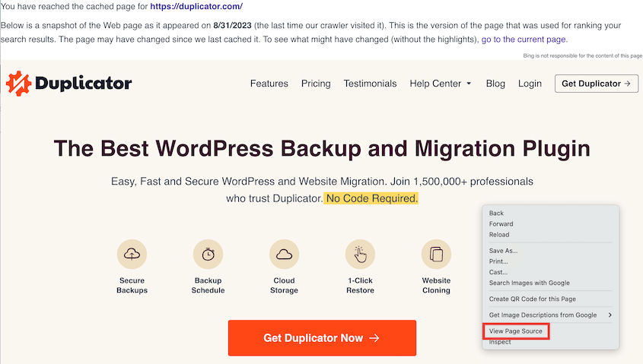Open the Features nav link
The image size is (643, 364).
coord(269,84)
